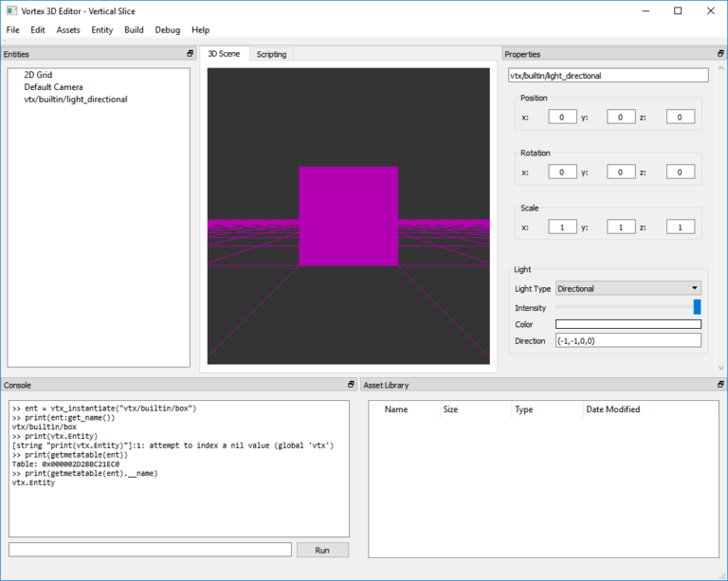Switch to the Scripting tab

[x=271, y=54]
